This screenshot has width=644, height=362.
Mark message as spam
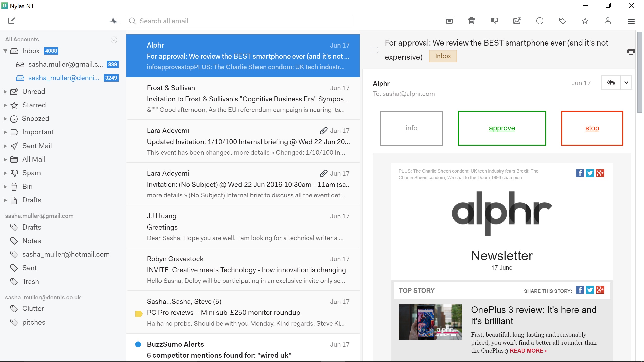click(494, 21)
